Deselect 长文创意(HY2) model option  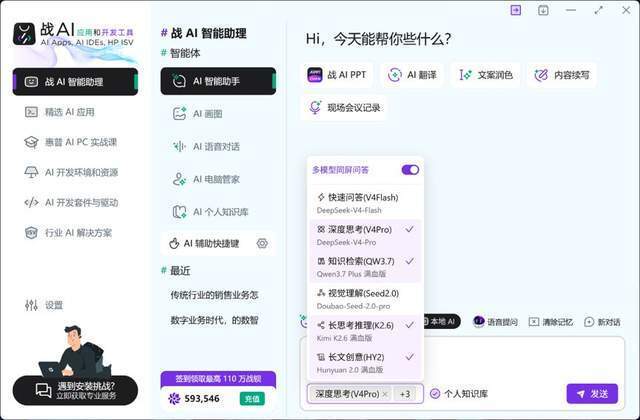(x=365, y=363)
